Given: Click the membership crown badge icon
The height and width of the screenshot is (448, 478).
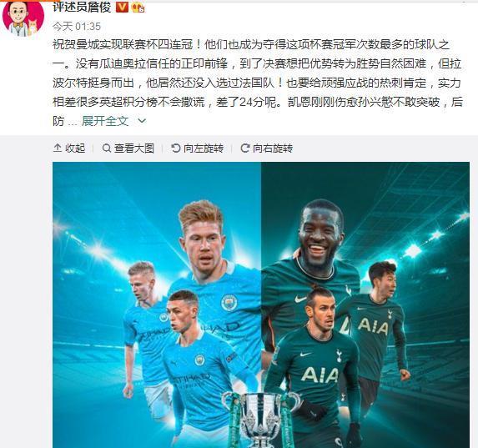Looking at the screenshot, I should [x=138, y=8].
